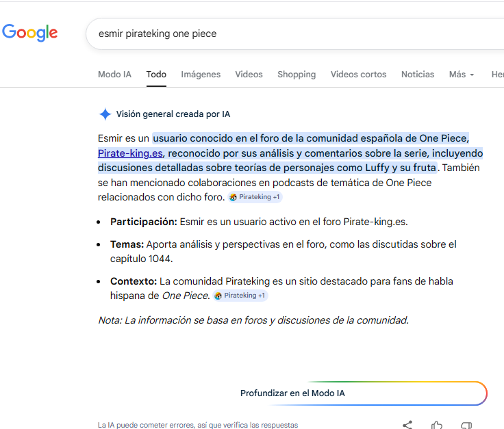The width and height of the screenshot is (504, 429).
Task: Open the Videos tab
Action: tap(249, 75)
